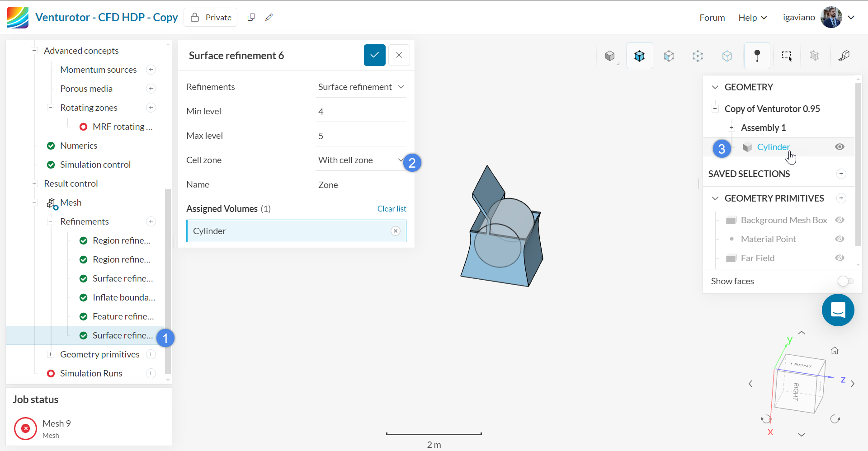
Task: Expand the Geometry primitives tree node
Action: [x=51, y=354]
